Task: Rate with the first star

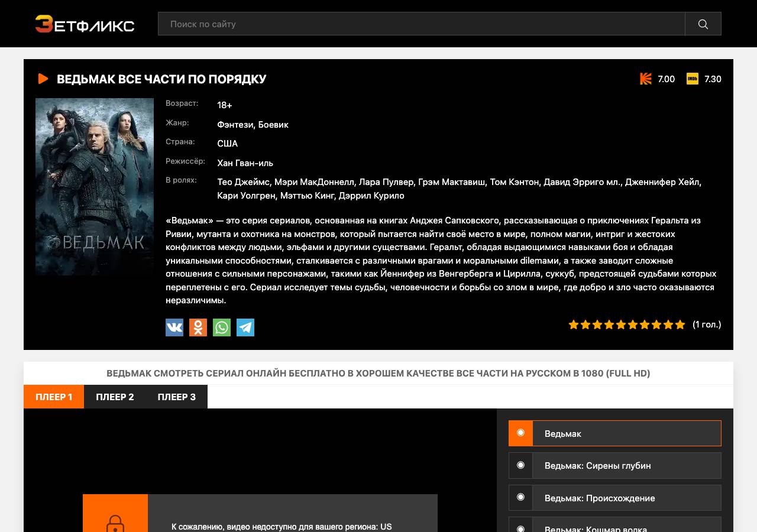Action: [574, 325]
